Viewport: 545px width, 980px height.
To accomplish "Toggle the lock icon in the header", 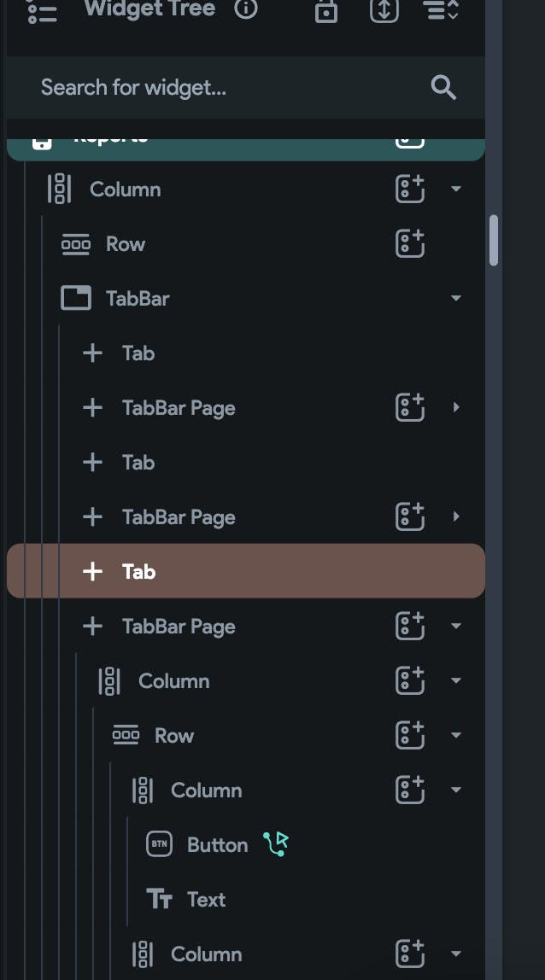I will click(x=326, y=11).
